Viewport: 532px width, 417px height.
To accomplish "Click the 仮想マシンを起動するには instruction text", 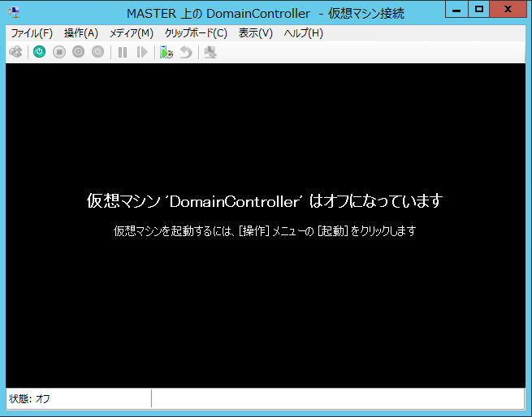I will (265, 231).
